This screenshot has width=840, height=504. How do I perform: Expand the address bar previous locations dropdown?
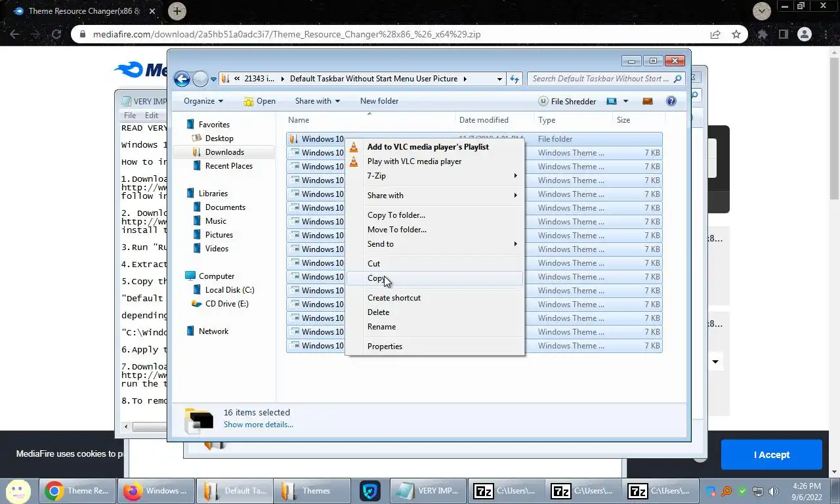tap(499, 79)
